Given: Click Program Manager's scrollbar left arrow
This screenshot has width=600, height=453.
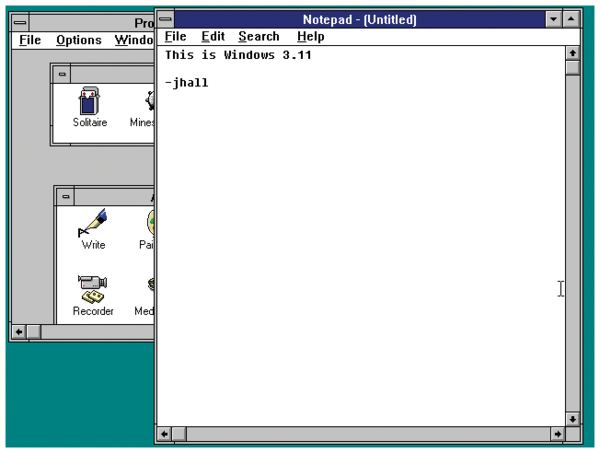Looking at the screenshot, I should tap(19, 332).
